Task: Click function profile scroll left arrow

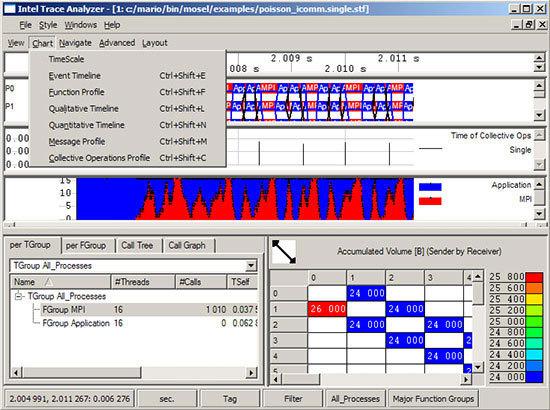Action: (x=16, y=372)
